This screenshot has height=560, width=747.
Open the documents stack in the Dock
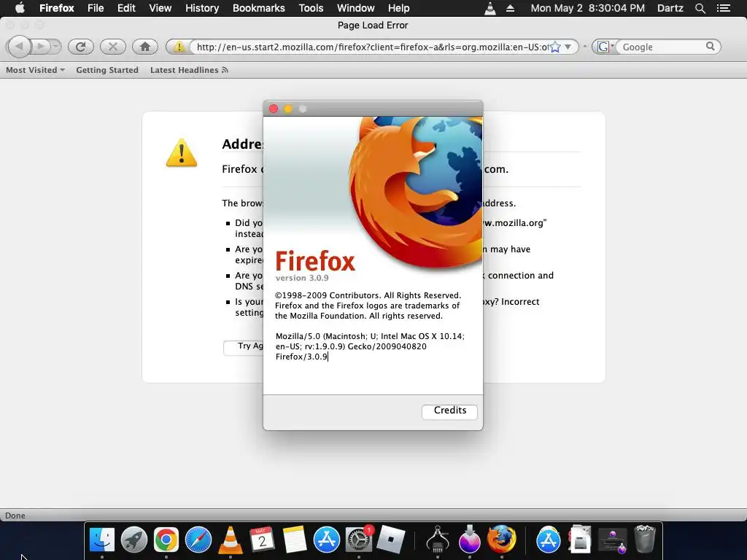[x=580, y=540]
